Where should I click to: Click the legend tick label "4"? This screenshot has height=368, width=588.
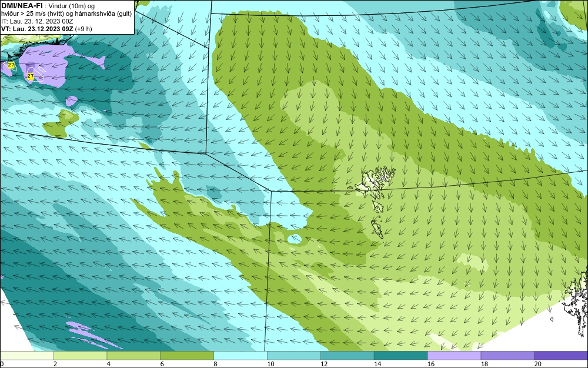coord(108,364)
